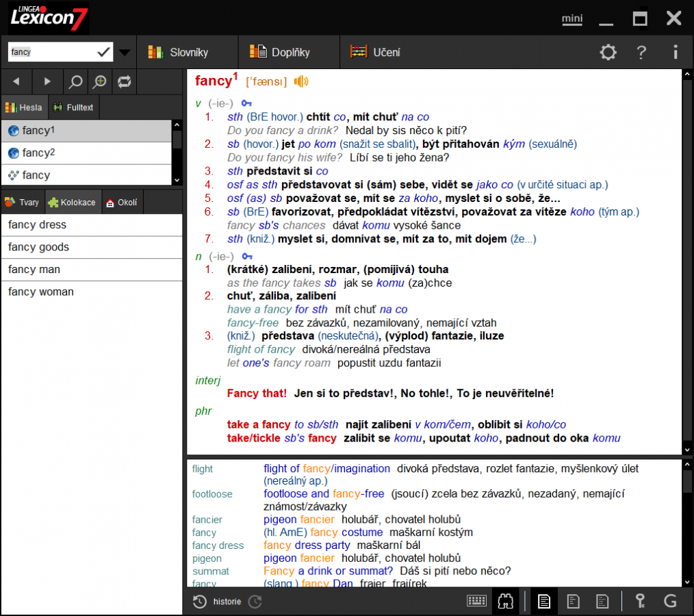Switch to the Okolí tab
The height and width of the screenshot is (616, 694).
pyautogui.click(x=121, y=202)
